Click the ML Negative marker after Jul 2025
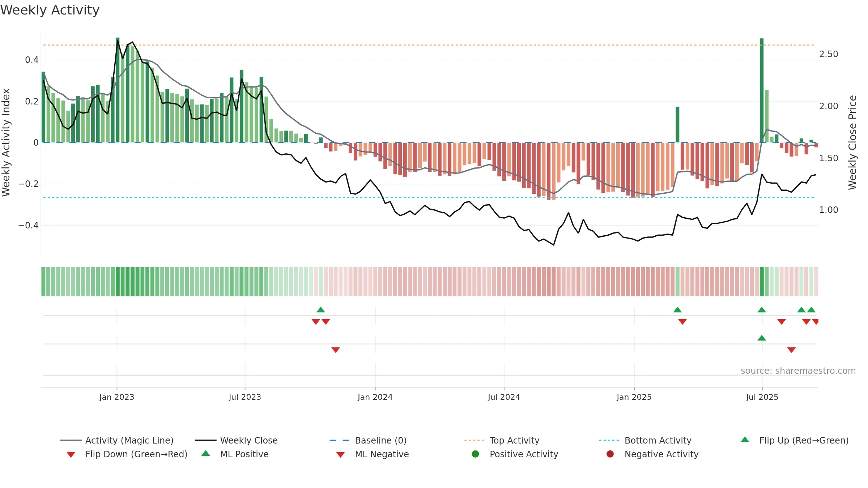868x488 pixels. click(x=791, y=350)
